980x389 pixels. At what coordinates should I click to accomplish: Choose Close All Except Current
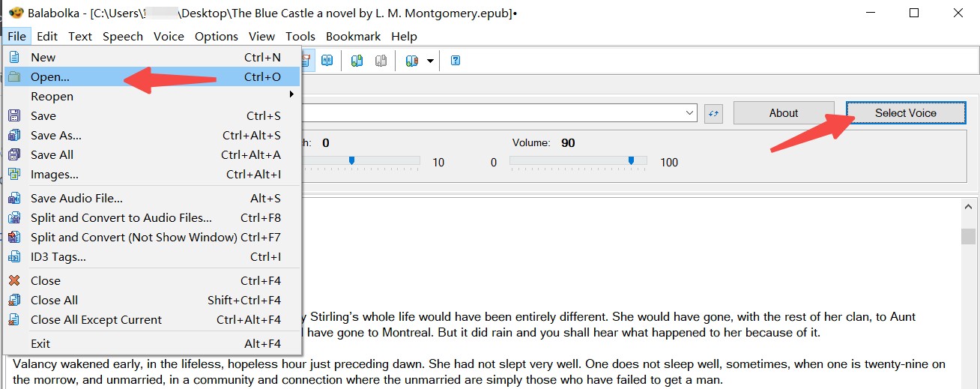(152, 319)
